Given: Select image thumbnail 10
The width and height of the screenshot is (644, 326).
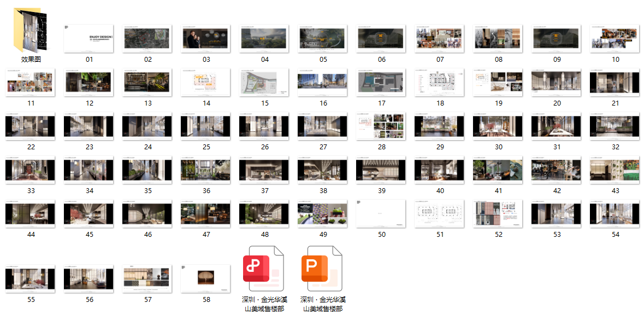Looking at the screenshot, I should [615, 39].
